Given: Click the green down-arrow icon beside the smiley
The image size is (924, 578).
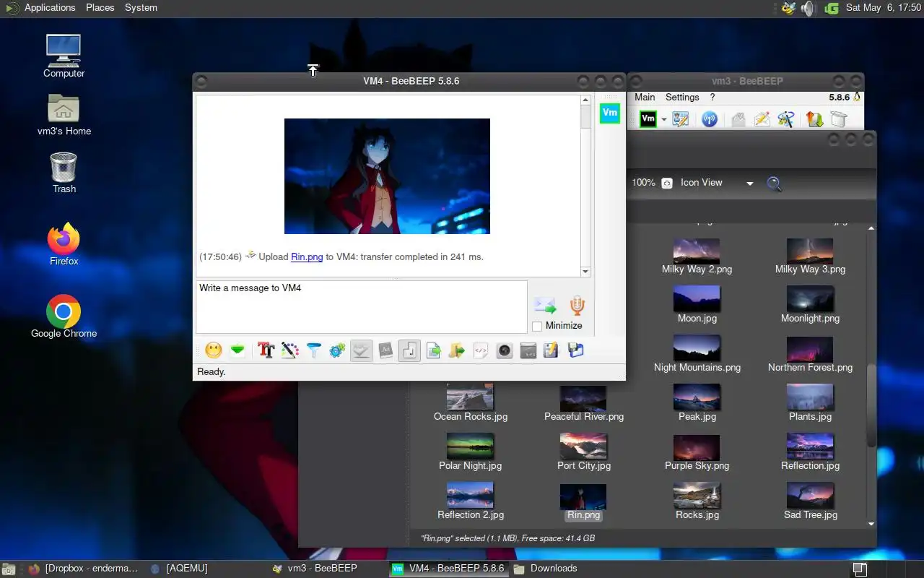Looking at the screenshot, I should (237, 350).
